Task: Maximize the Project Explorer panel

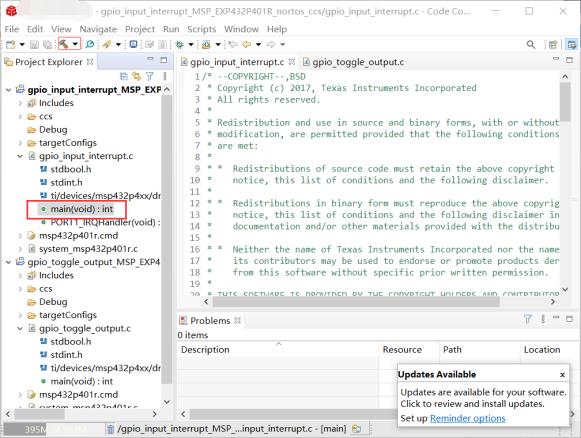Action: point(164,60)
